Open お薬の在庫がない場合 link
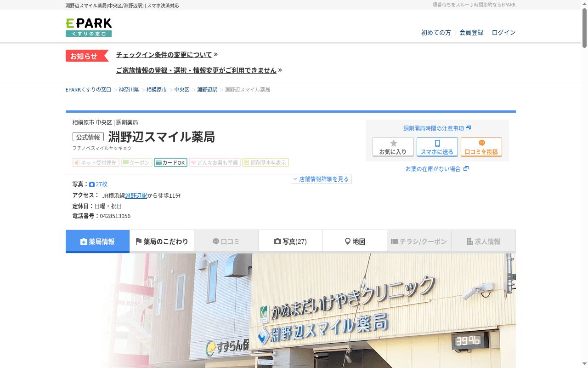 tap(437, 169)
